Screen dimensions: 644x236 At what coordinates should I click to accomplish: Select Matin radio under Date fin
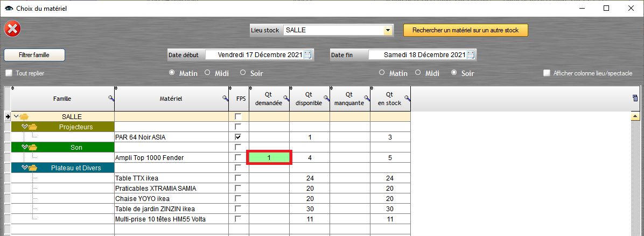coord(382,73)
